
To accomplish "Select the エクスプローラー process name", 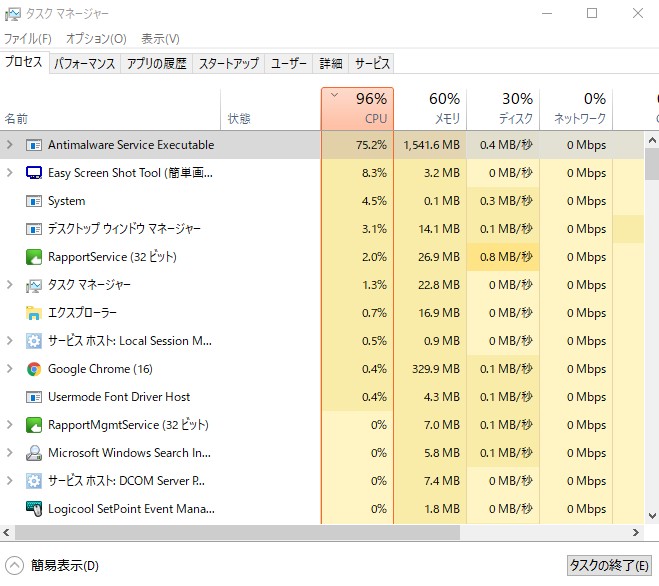I will [x=82, y=313].
